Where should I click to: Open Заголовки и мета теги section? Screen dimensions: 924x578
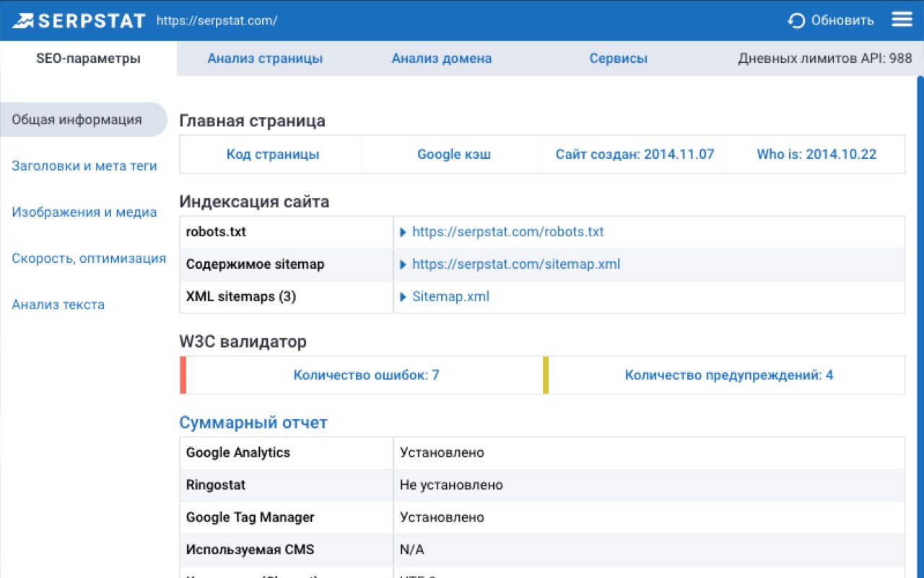point(84,166)
